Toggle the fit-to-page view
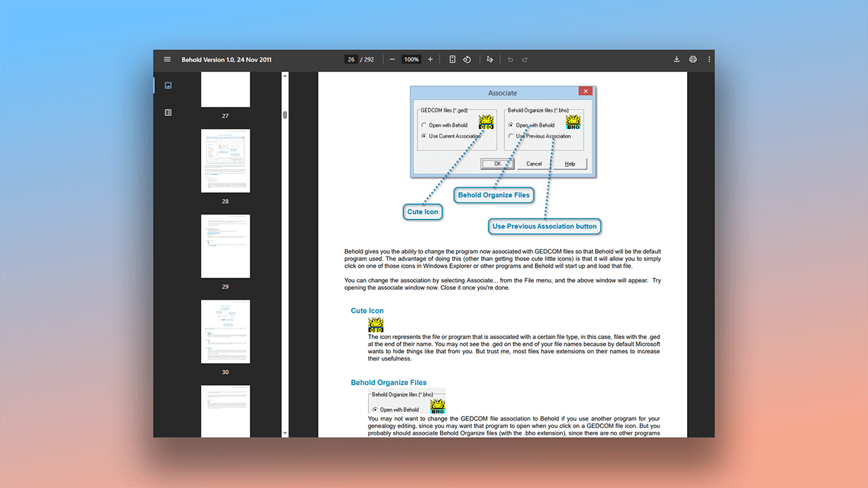Image resolution: width=868 pixels, height=488 pixels. [452, 59]
